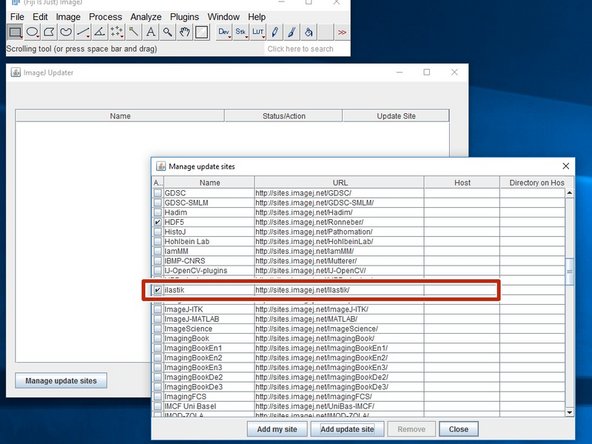
Task: Enable the ImageJ-ITK update site checkbox
Action: pos(158,309)
